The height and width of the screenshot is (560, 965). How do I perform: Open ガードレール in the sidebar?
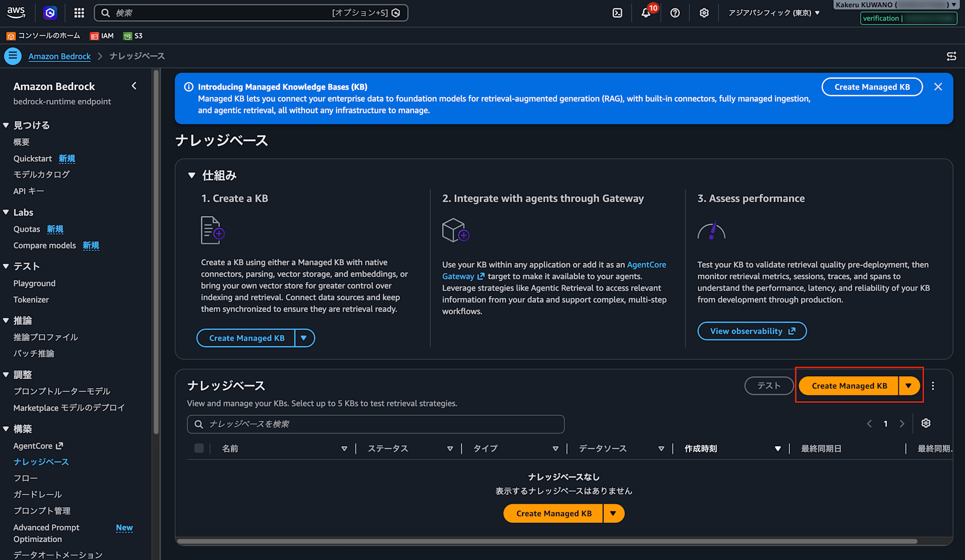[x=38, y=494]
